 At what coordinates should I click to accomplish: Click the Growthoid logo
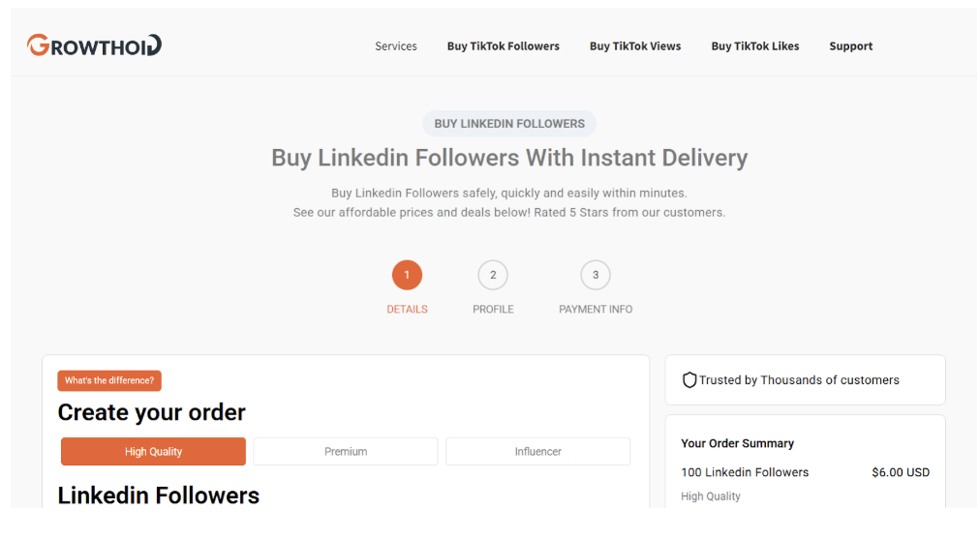[x=94, y=45]
